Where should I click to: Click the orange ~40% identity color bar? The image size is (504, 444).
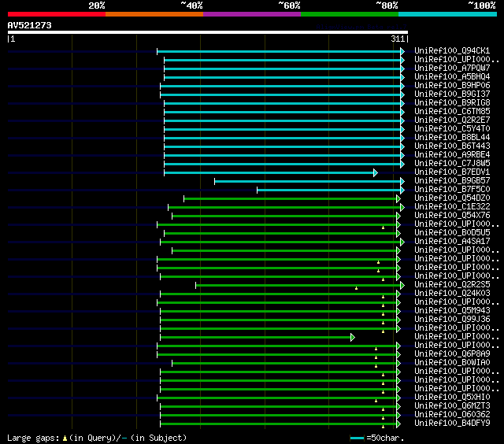tap(154, 14)
